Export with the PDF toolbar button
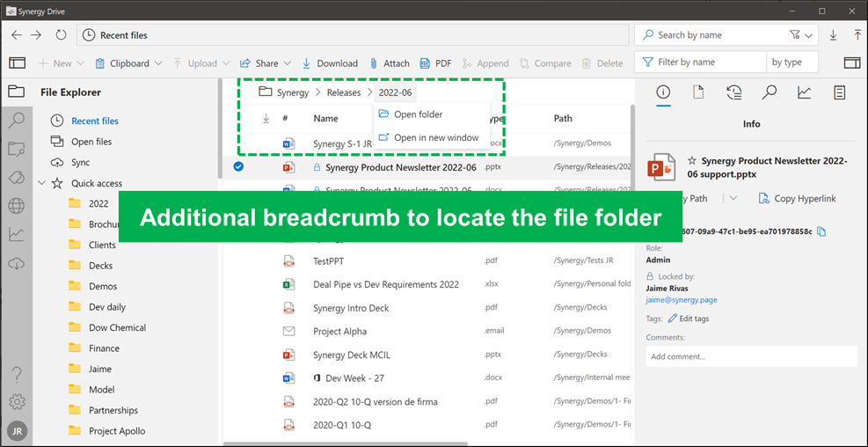Screen dimensions: 868x447 point(435,63)
